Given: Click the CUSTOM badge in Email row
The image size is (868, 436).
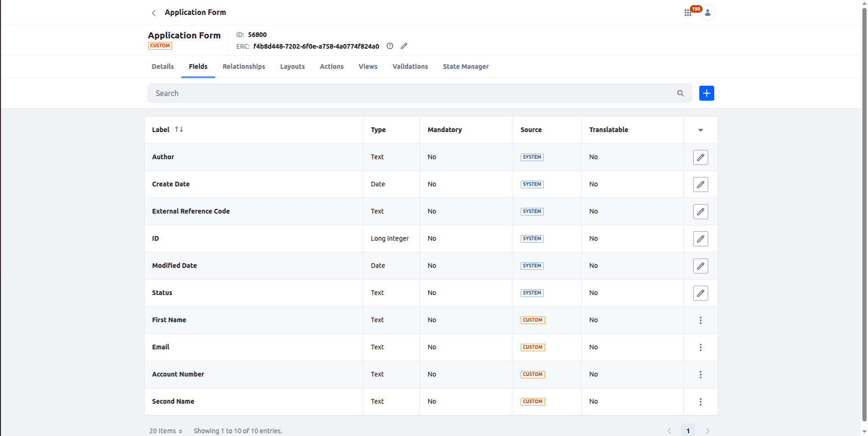Looking at the screenshot, I should [x=533, y=347].
